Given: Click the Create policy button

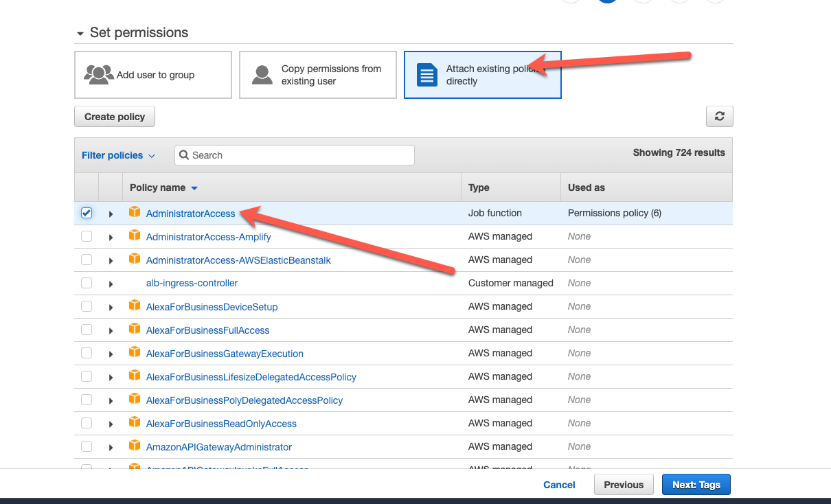Looking at the screenshot, I should pos(115,117).
